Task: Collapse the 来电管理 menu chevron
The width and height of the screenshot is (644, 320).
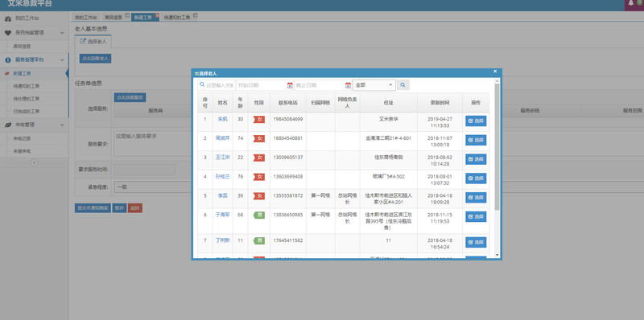Action: tap(62, 125)
